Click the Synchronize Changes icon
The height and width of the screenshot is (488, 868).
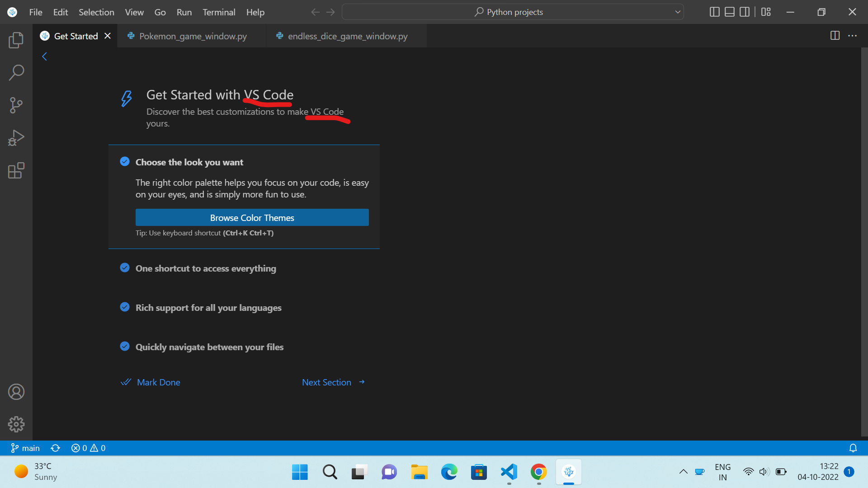(x=56, y=448)
